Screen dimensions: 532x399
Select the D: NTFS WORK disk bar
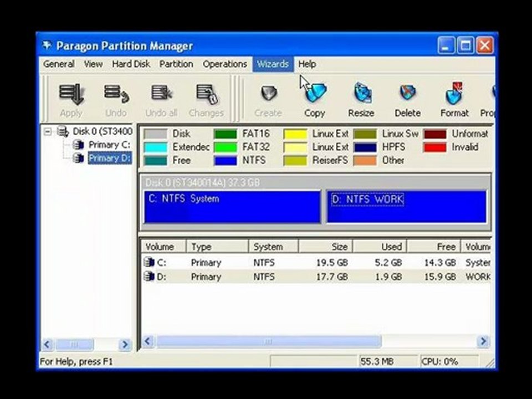[406, 207]
